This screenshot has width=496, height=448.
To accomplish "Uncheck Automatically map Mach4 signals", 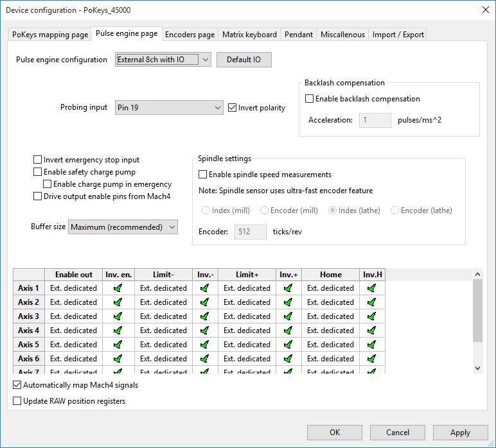I will [x=17, y=385].
